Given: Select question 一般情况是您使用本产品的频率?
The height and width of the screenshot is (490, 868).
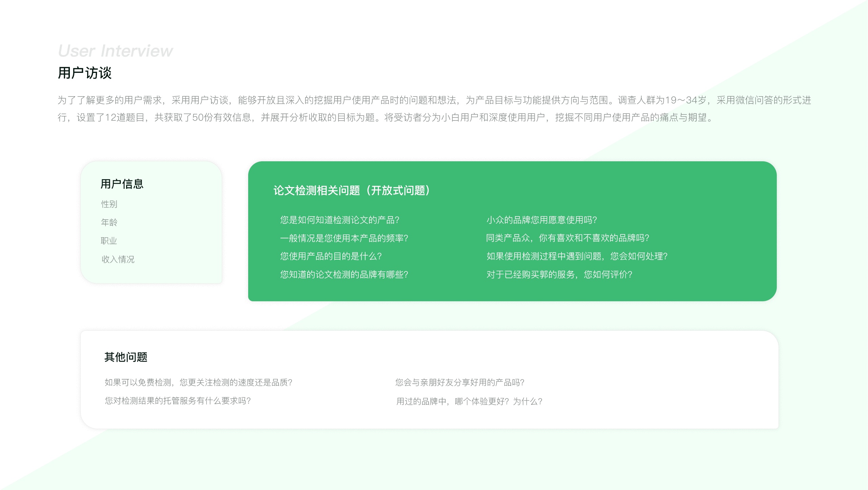Looking at the screenshot, I should pos(344,238).
